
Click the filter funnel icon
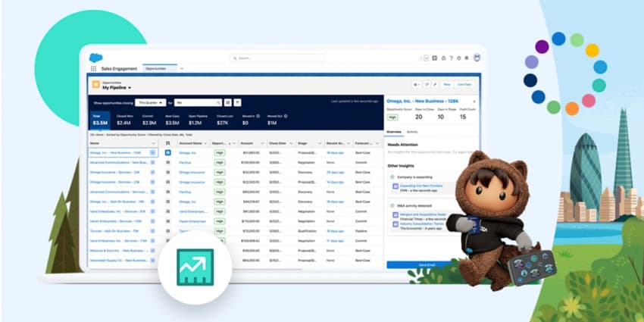pyautogui.click(x=237, y=103)
